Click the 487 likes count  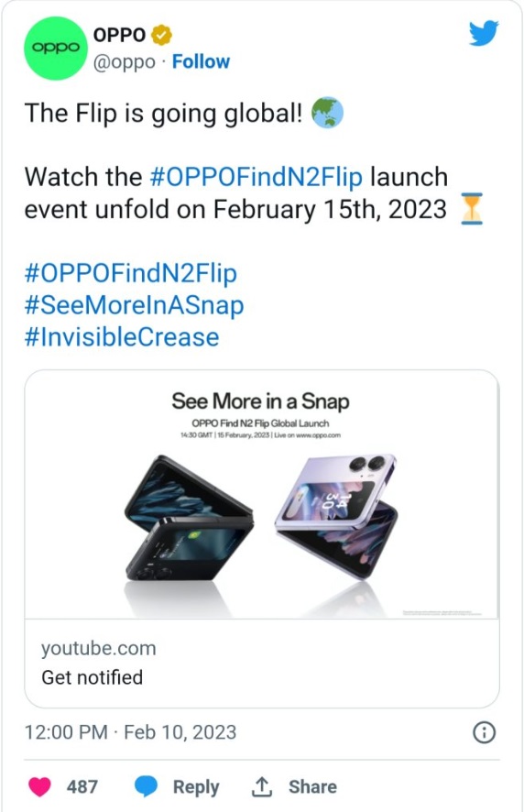(x=82, y=786)
